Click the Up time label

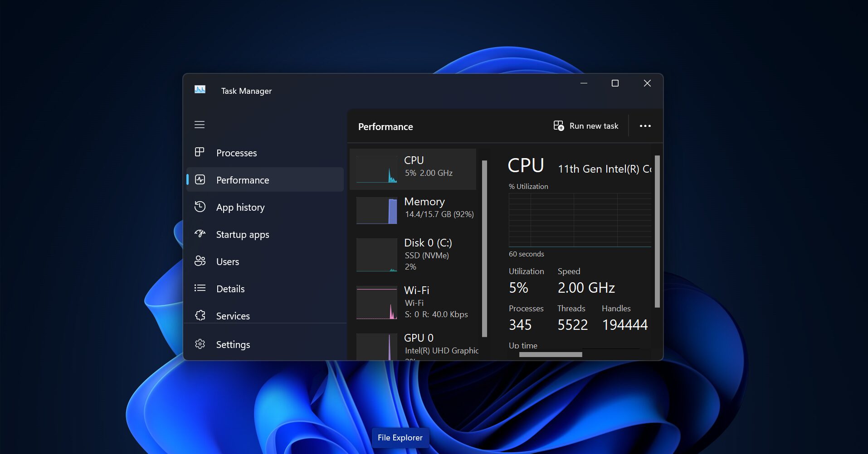[523, 345]
